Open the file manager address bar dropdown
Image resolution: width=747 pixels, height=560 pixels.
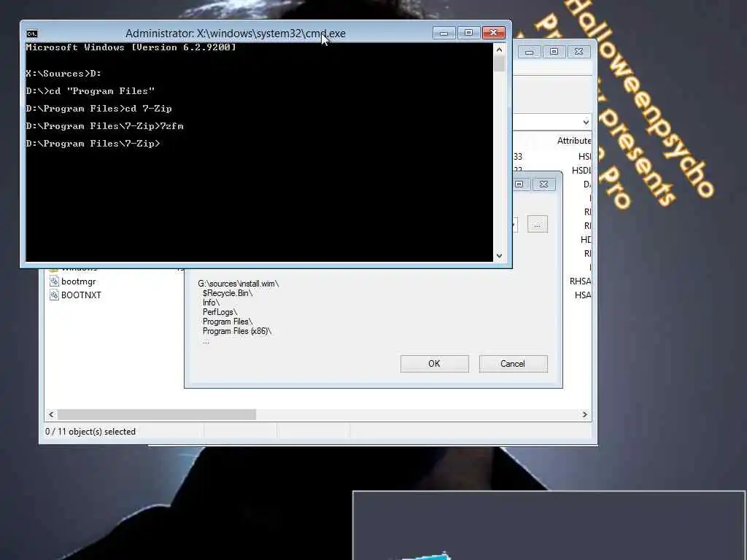pos(586,122)
